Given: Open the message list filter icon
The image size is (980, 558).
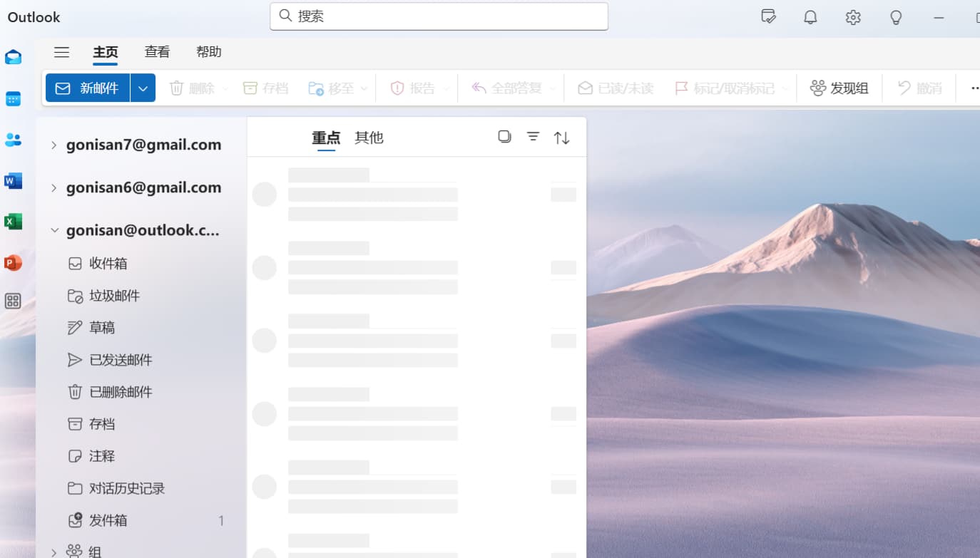Looking at the screenshot, I should (533, 137).
